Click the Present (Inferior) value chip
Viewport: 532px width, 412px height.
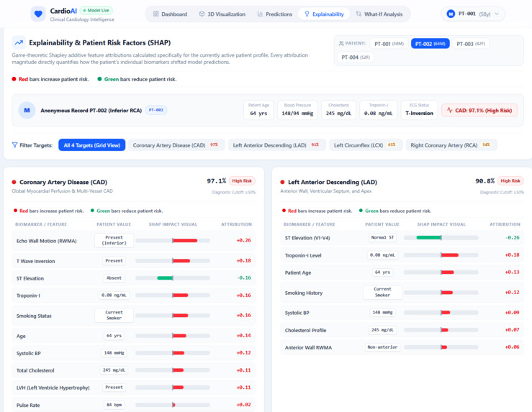coord(114,240)
